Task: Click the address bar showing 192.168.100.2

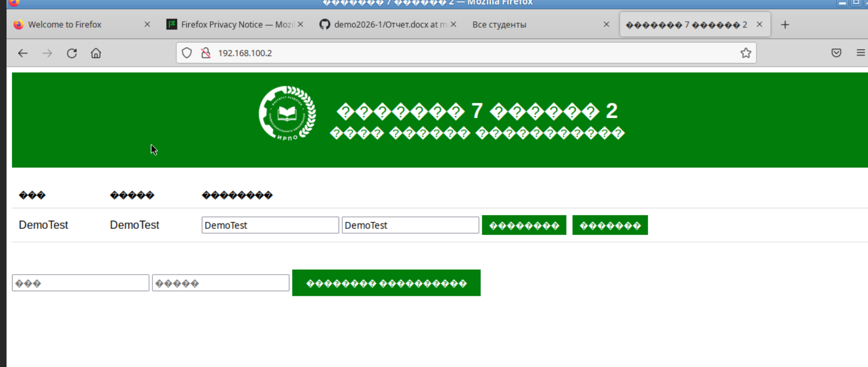Action: 463,53
